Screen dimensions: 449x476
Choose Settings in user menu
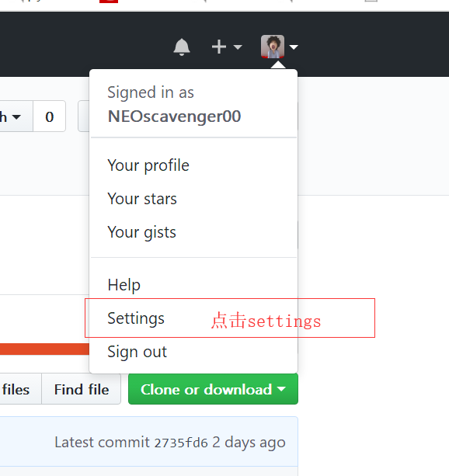click(193, 318)
